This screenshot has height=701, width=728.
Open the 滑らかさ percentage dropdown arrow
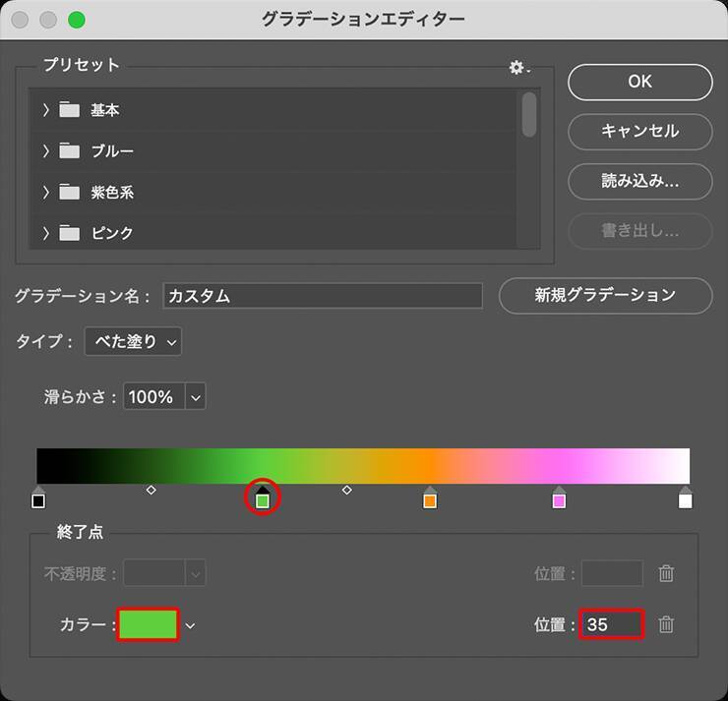pos(195,397)
